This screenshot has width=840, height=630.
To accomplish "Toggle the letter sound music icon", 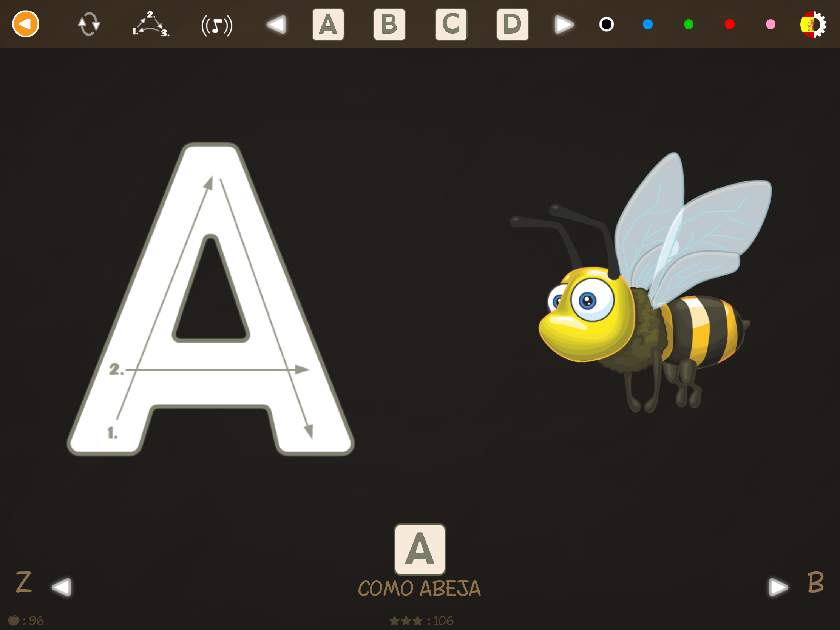I will click(x=217, y=25).
